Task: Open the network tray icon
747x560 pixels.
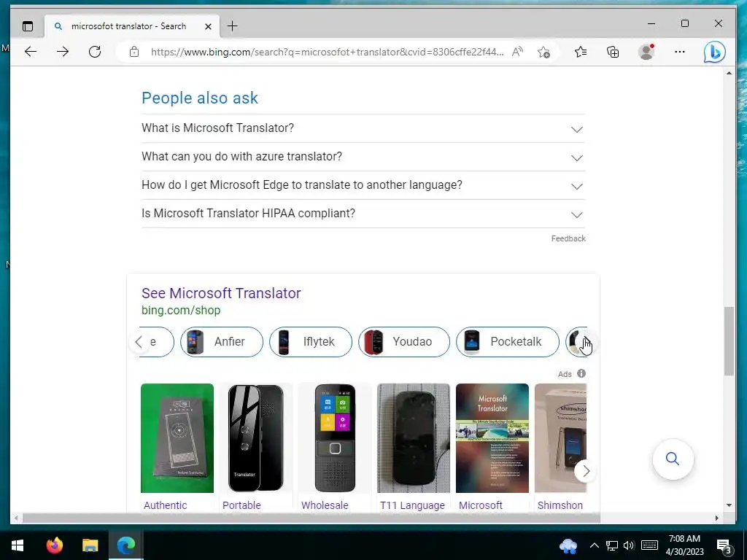Action: 612,545
